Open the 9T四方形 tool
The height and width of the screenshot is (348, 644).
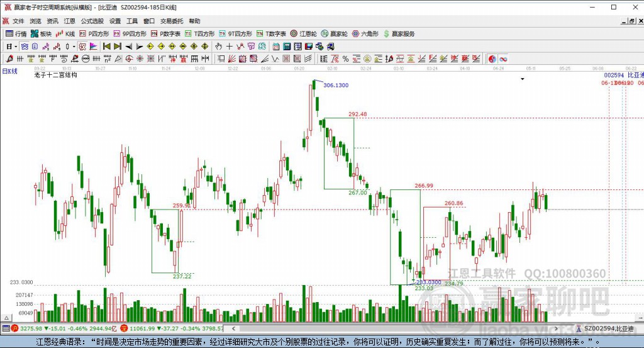click(x=235, y=34)
